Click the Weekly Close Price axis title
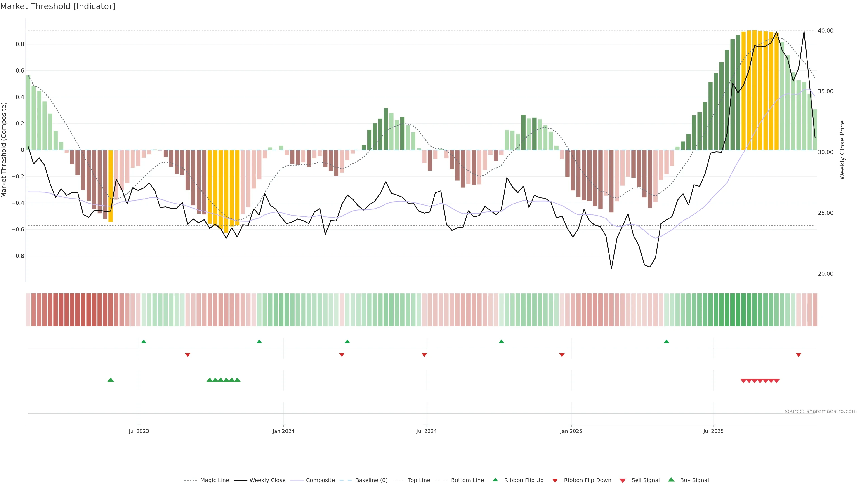The width and height of the screenshot is (868, 488). tap(842, 150)
